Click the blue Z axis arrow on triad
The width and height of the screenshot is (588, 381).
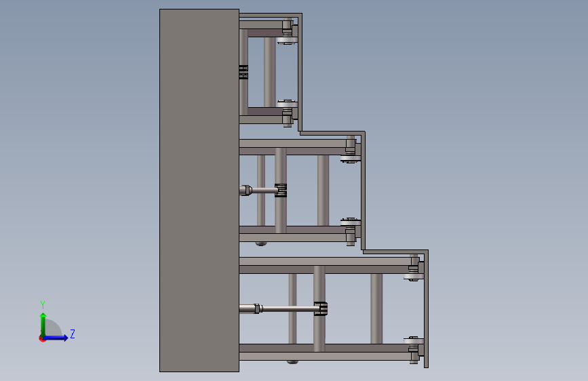point(56,338)
